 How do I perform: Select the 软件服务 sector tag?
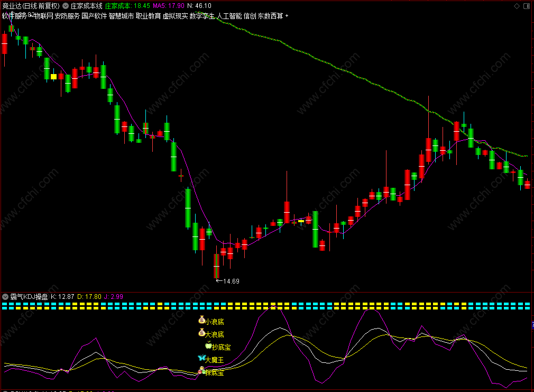[14, 16]
